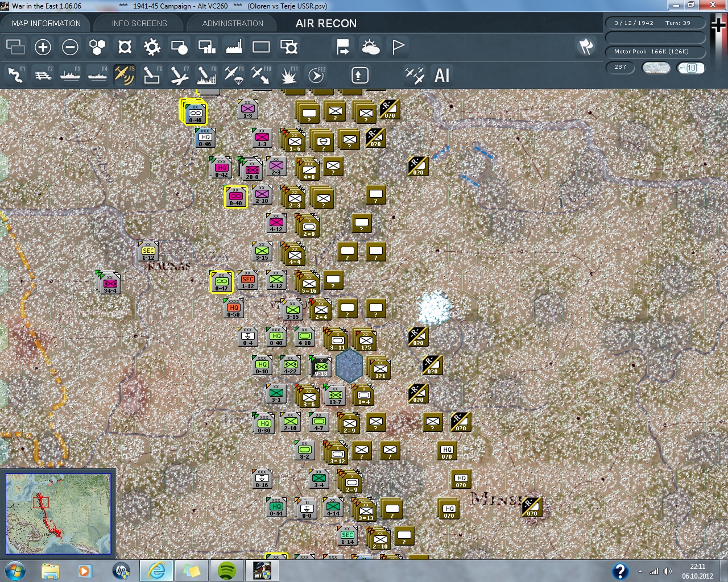728x582 pixels.
Task: Select the green SEC 1-14 unit
Action: pyautogui.click(x=347, y=535)
